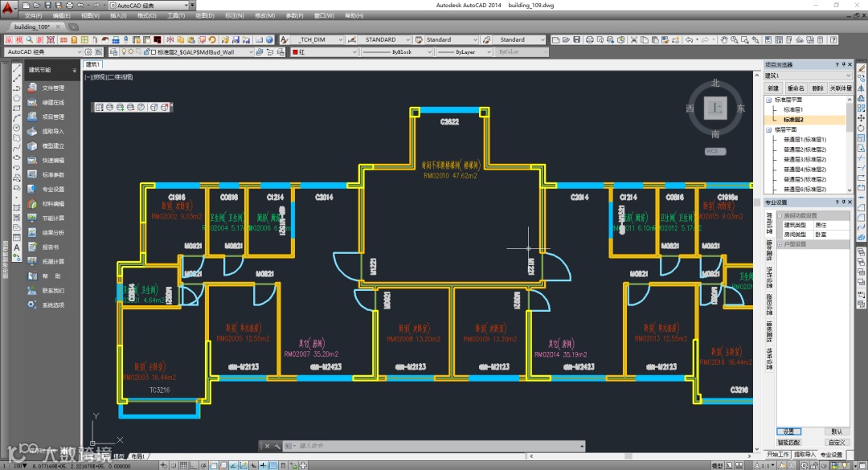Open the _TCH_DIM dimension style dropdown
This screenshot has width=868, height=470.
point(340,39)
